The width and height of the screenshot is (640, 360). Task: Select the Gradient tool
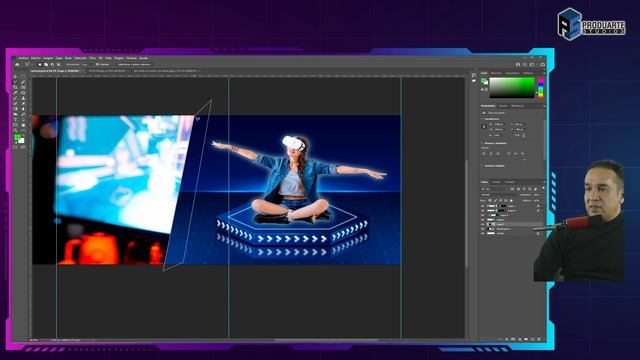point(16,109)
